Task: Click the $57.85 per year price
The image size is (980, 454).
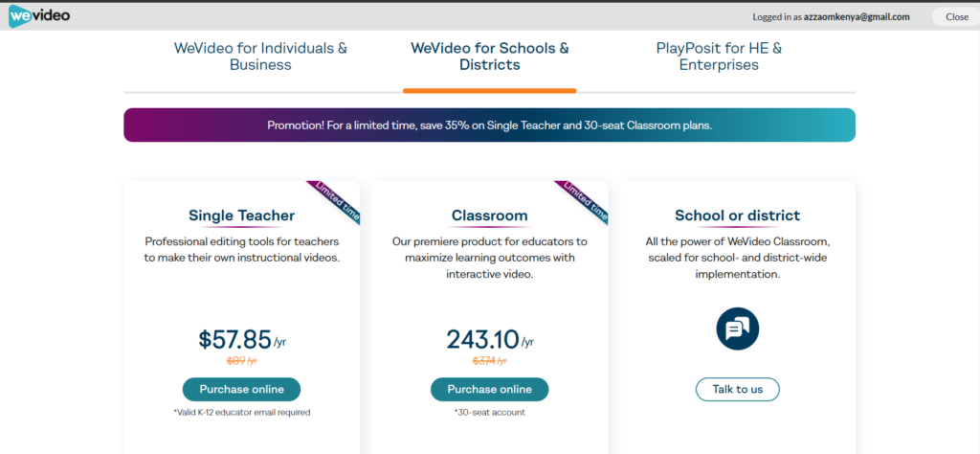Action: pyautogui.click(x=242, y=339)
